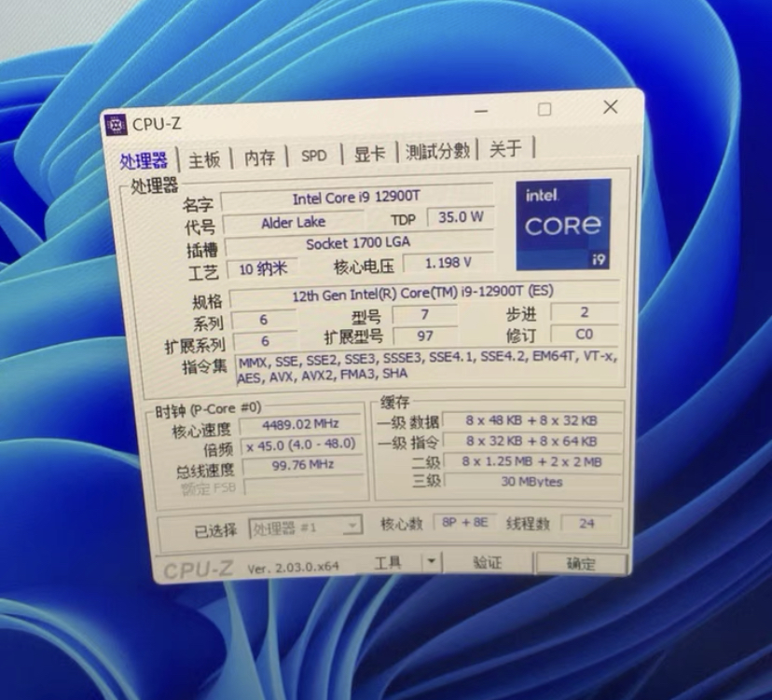Image resolution: width=772 pixels, height=700 pixels.
Task: Open the 关于 tab
Action: click(505, 149)
